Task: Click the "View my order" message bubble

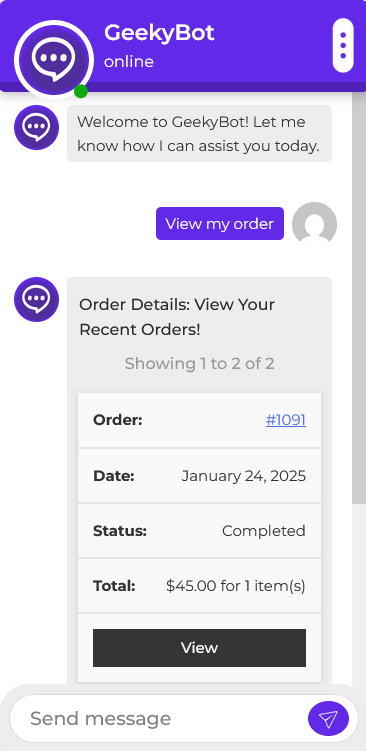Action: coord(220,223)
